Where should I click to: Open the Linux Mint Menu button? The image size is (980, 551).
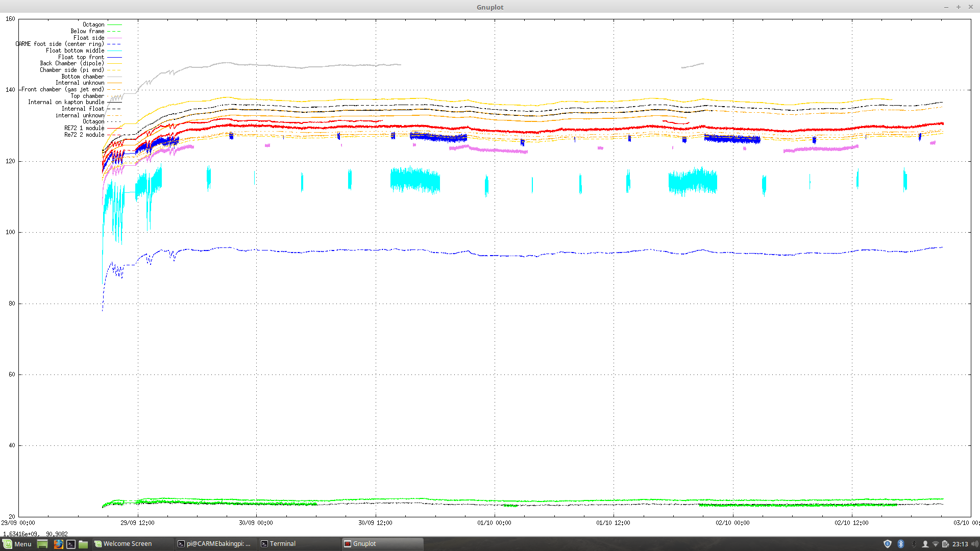(x=17, y=544)
